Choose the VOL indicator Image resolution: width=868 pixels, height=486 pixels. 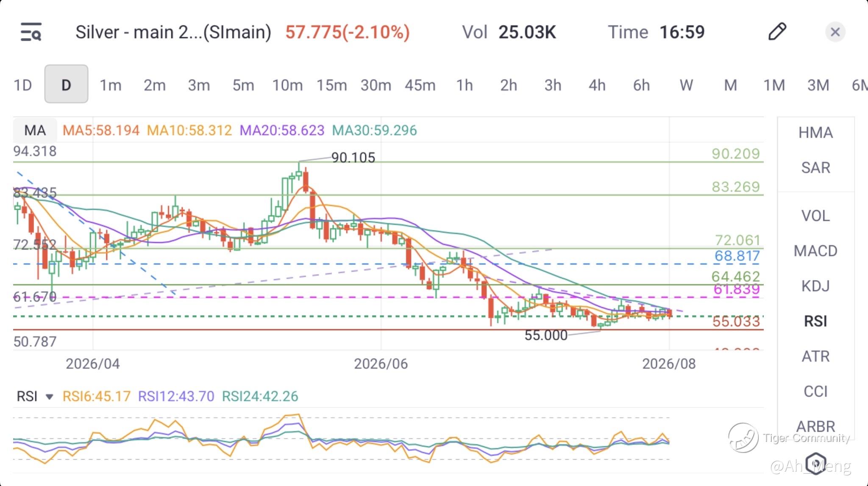pyautogui.click(x=815, y=216)
